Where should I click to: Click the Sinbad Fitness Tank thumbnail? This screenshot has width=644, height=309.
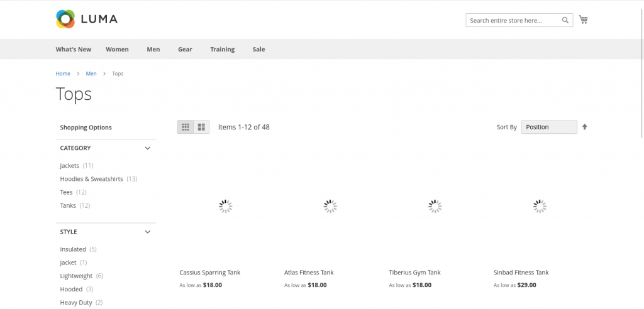[540, 207]
